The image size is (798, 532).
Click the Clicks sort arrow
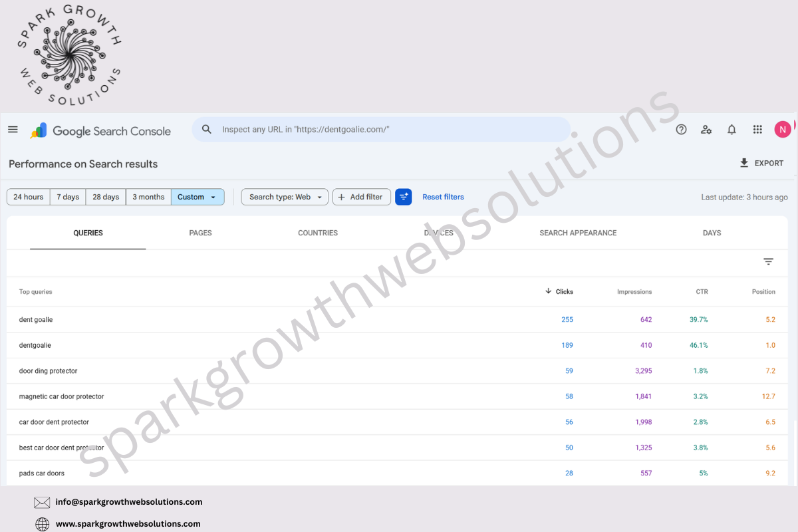(549, 291)
